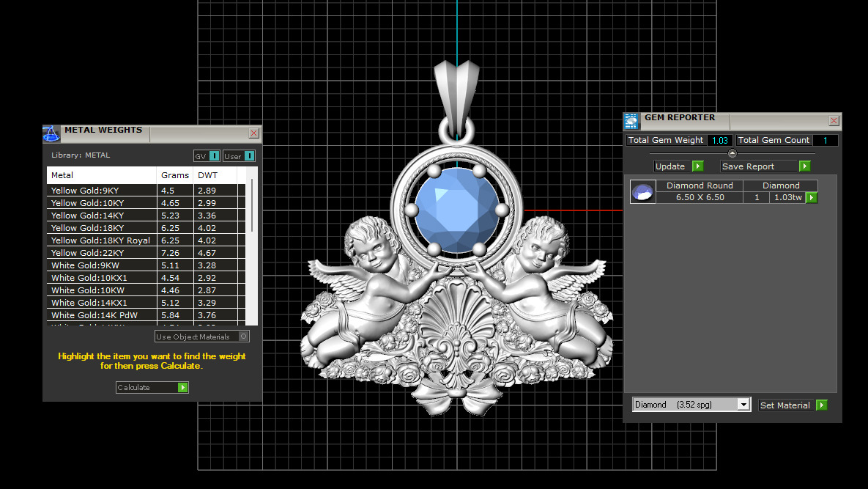Click the Total Gem Weight value 1.03
Image resolution: width=868 pixels, height=489 pixels.
click(x=719, y=141)
